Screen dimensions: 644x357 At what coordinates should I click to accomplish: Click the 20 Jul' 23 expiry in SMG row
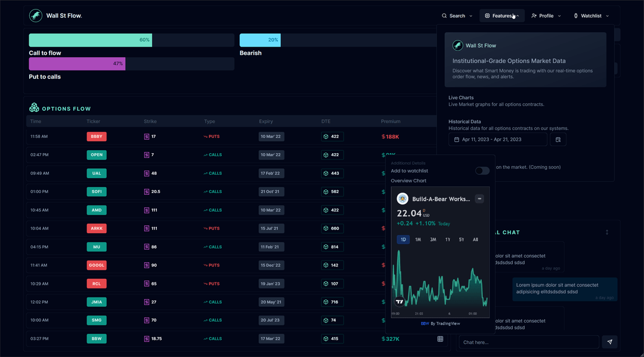tap(270, 321)
